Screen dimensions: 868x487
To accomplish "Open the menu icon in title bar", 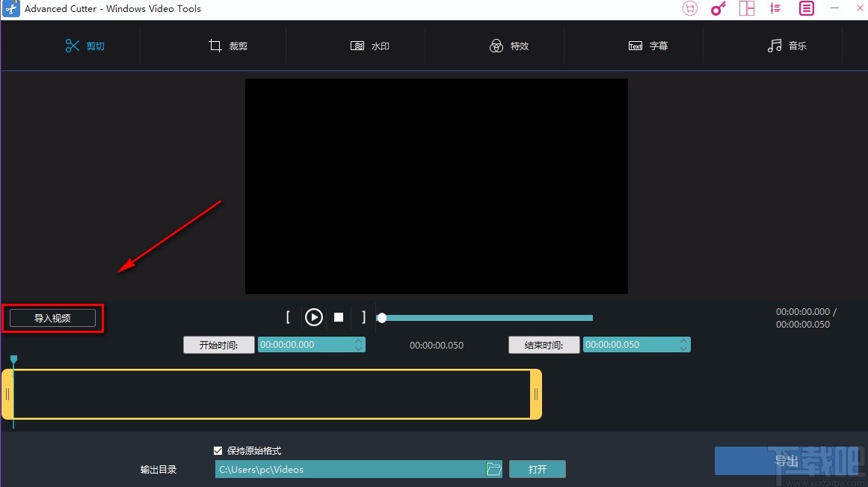I will click(x=805, y=8).
